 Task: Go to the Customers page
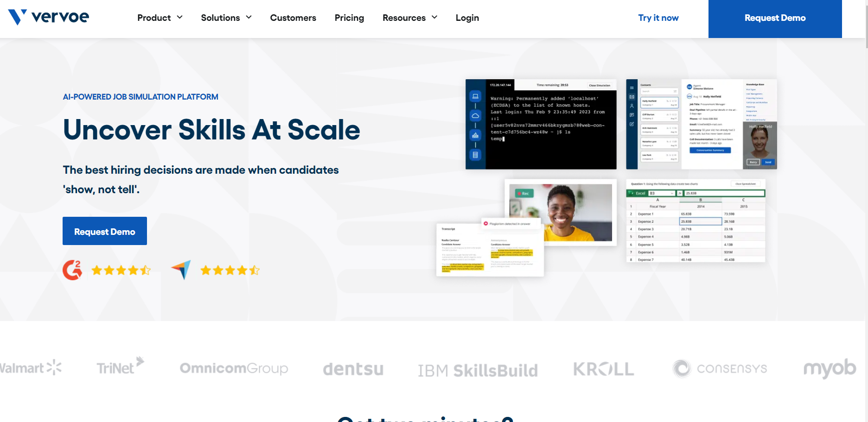point(293,18)
